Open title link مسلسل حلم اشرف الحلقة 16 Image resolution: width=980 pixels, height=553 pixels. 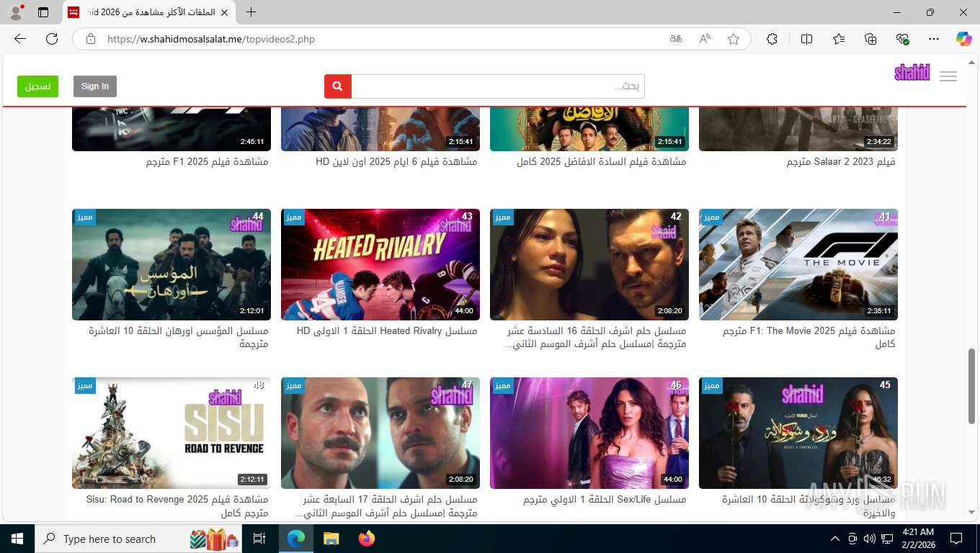click(597, 337)
